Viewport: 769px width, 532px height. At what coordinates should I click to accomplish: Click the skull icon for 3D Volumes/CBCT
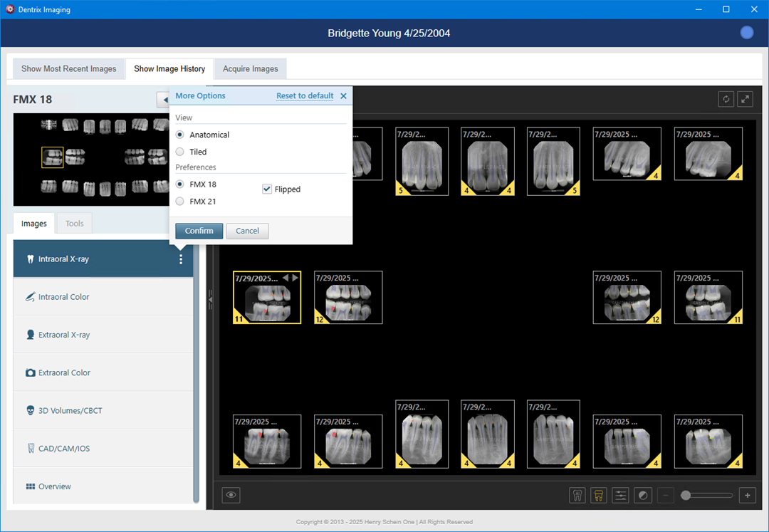(x=31, y=410)
